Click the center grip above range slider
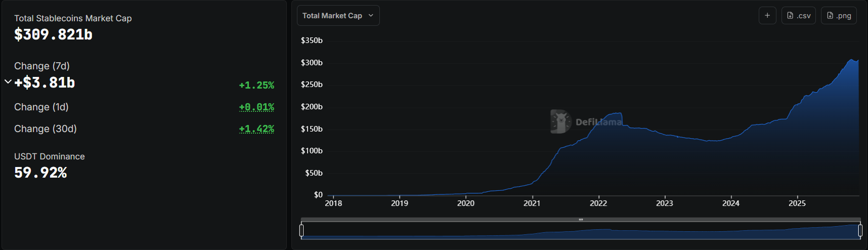The height and width of the screenshot is (250, 868). (581, 220)
